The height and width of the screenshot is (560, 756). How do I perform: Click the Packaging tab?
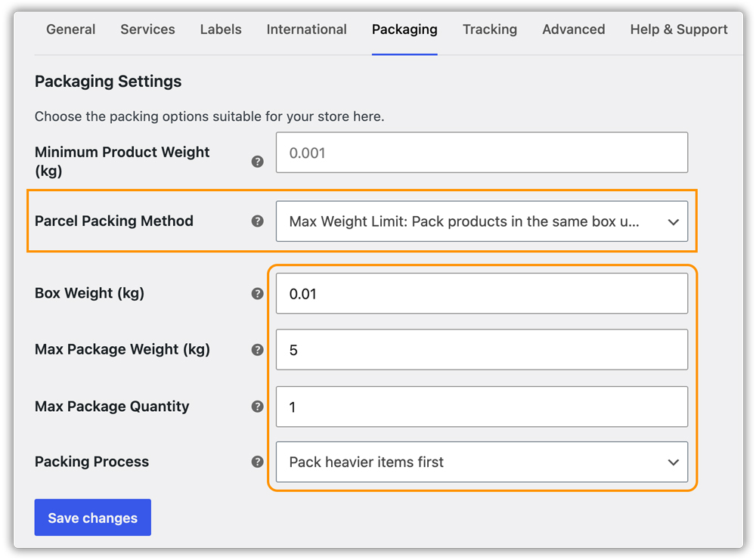click(404, 30)
